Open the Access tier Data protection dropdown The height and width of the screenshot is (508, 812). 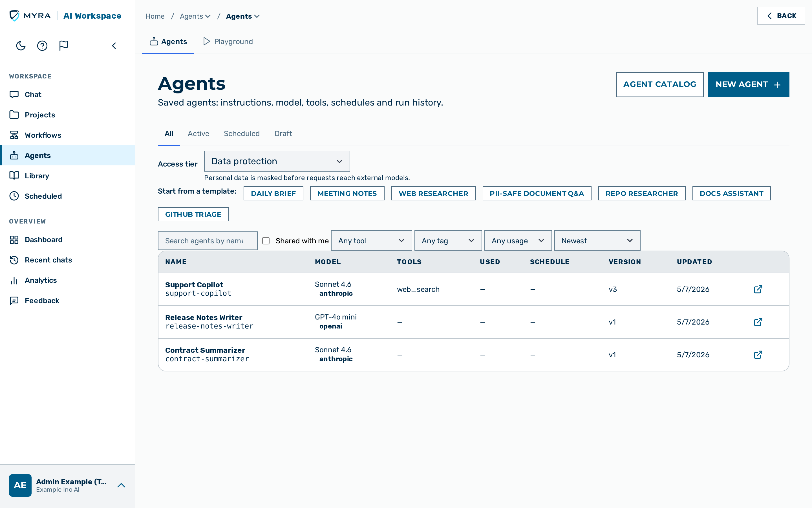point(277,161)
